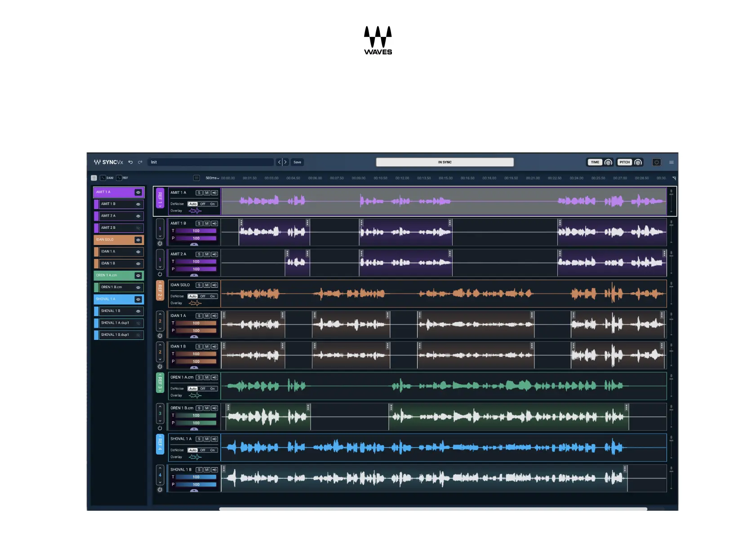Viewport: 756px width, 535px height.
Task: Click the redo arrow icon
Action: pos(140,162)
